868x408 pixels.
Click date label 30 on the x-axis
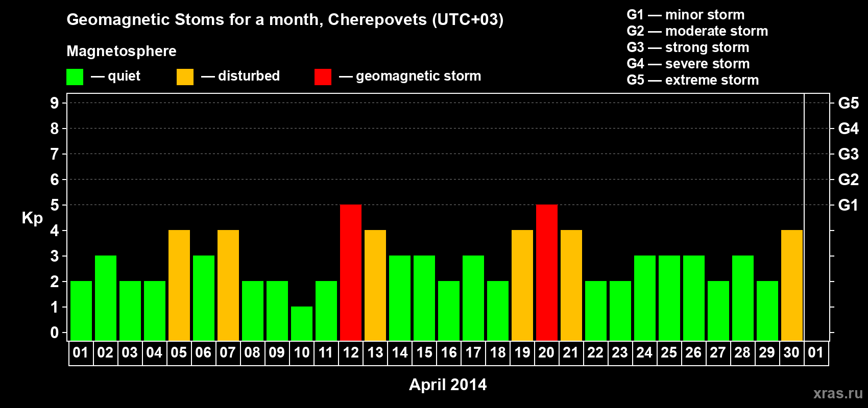[x=791, y=353]
